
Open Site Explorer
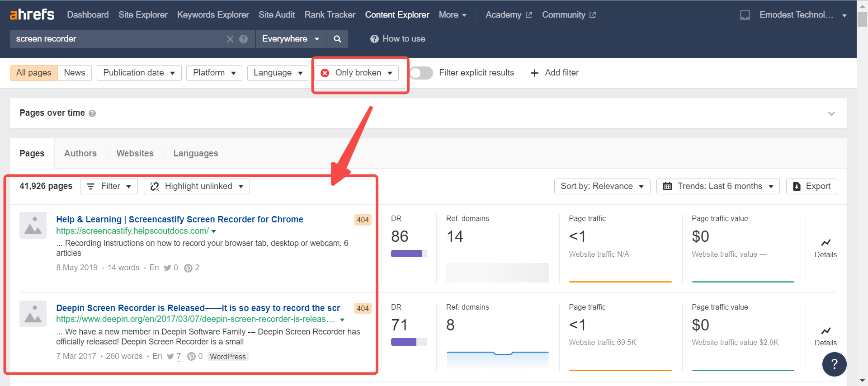click(143, 15)
